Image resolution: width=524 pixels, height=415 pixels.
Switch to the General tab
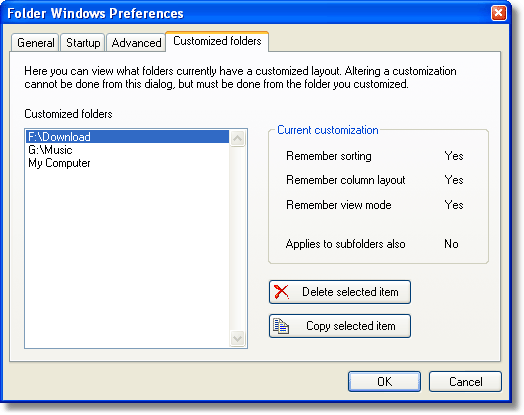coord(35,43)
